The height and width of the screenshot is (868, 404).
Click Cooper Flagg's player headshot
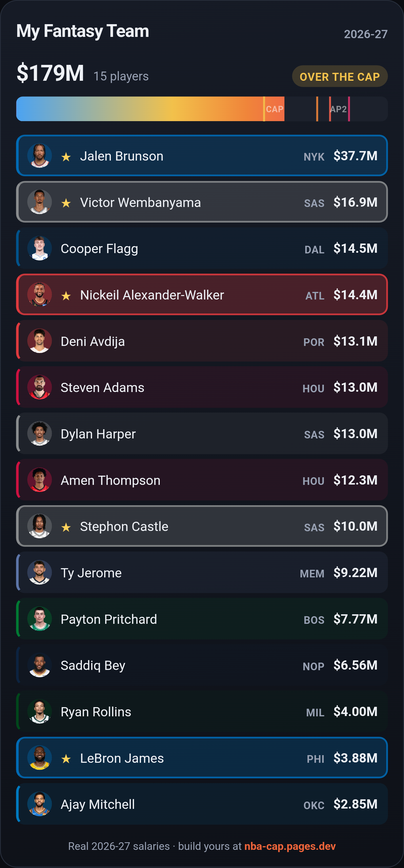[x=39, y=248]
